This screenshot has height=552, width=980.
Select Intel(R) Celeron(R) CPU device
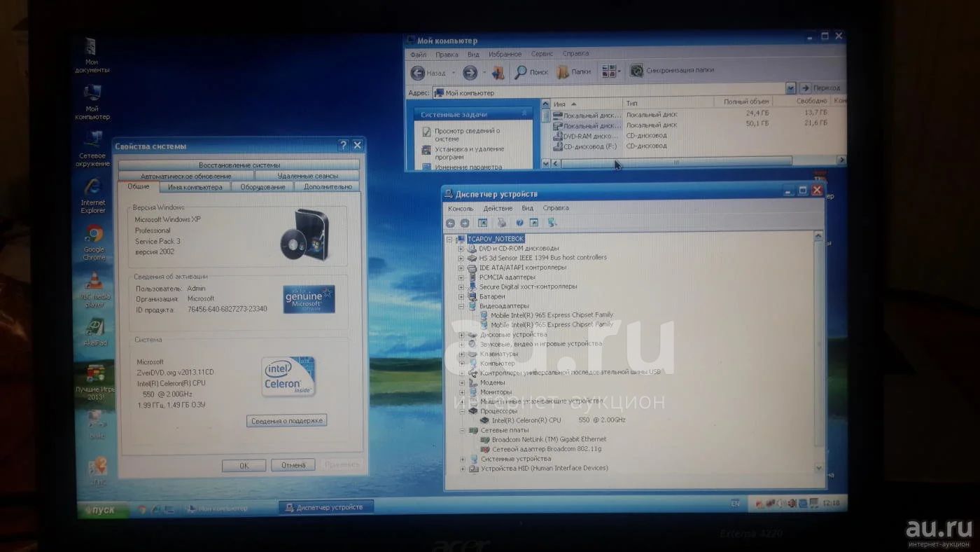click(x=553, y=420)
